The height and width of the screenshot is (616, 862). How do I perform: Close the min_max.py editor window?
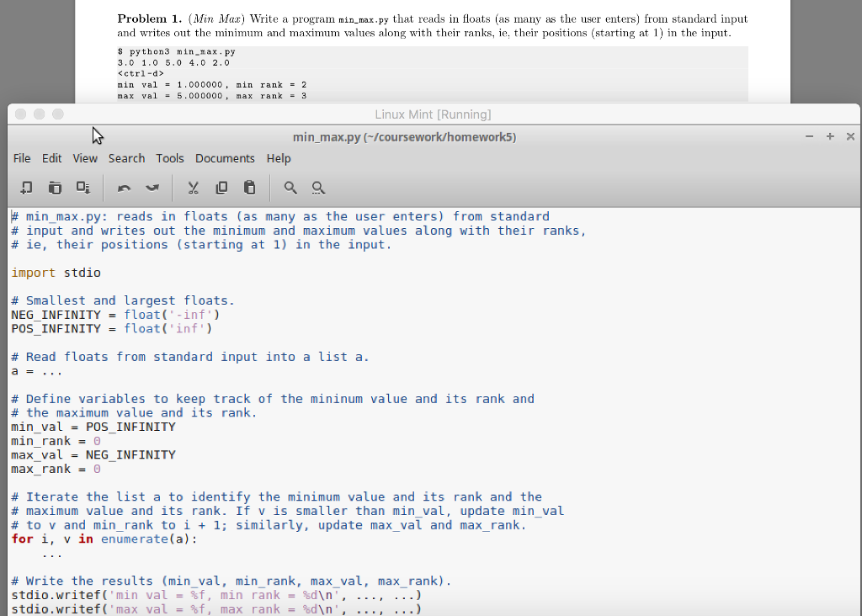[850, 136]
